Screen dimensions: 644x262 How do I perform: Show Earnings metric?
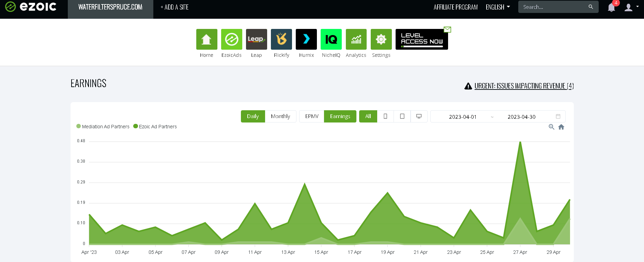(x=340, y=116)
